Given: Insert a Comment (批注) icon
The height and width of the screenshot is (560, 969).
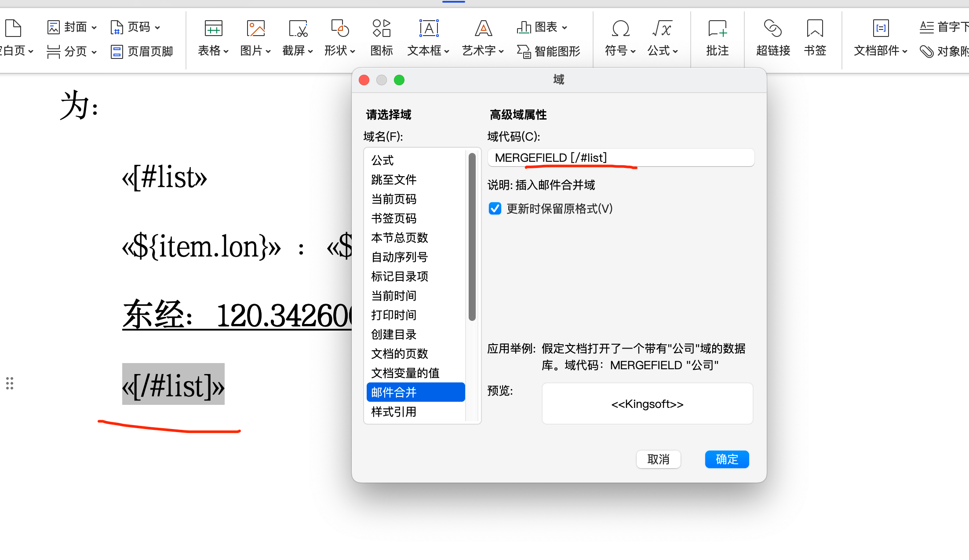Looking at the screenshot, I should tap(717, 29).
